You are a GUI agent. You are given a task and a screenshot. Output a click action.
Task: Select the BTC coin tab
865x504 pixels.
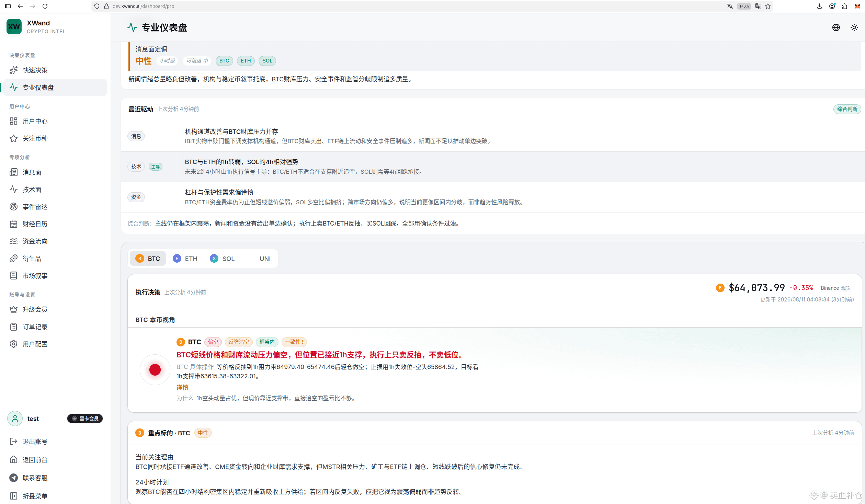click(x=148, y=259)
